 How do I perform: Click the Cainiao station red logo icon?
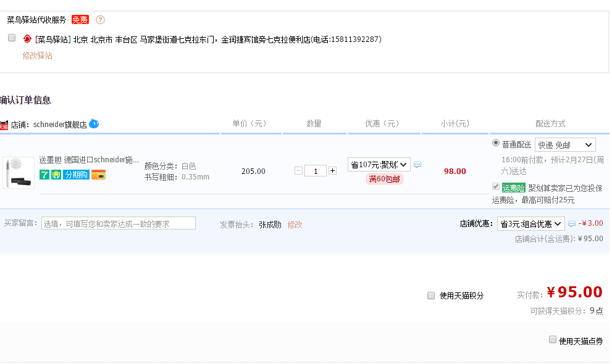point(27,39)
